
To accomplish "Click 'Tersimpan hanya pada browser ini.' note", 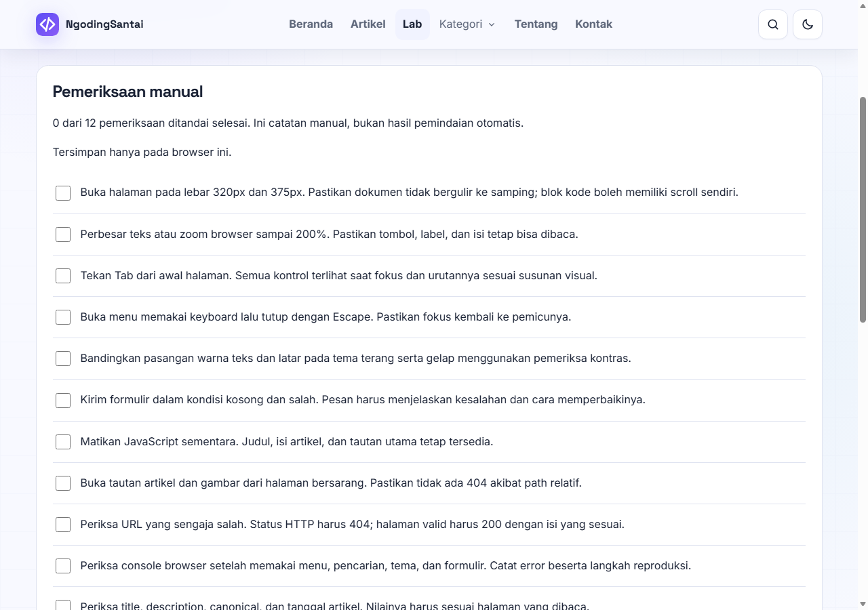I will 142,152.
